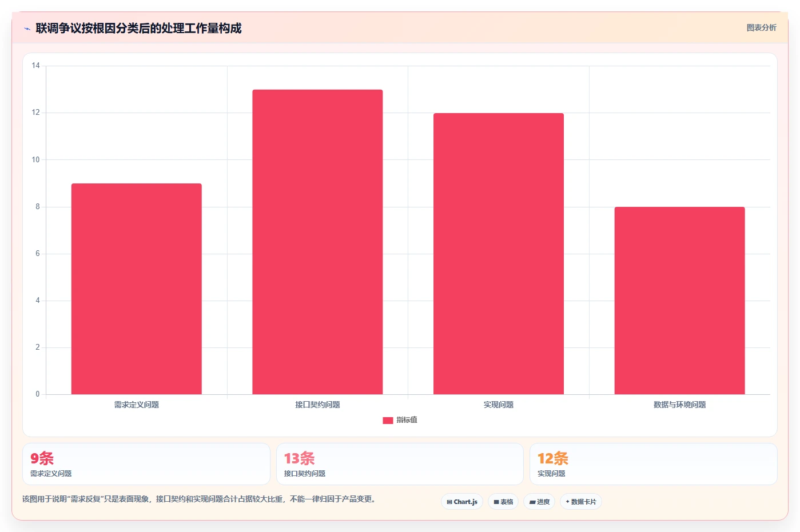The image size is (800, 532).
Task: Click the Chart.js tag chip
Action: (462, 502)
